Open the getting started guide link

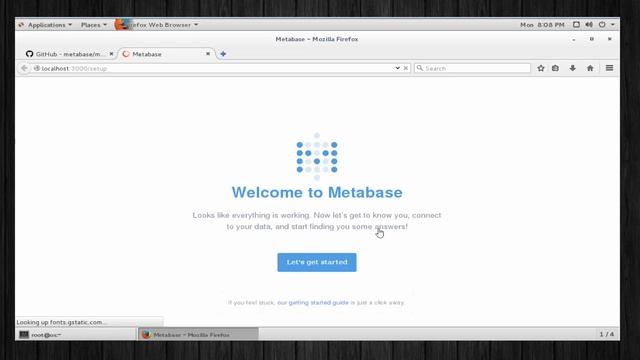[x=313, y=302]
